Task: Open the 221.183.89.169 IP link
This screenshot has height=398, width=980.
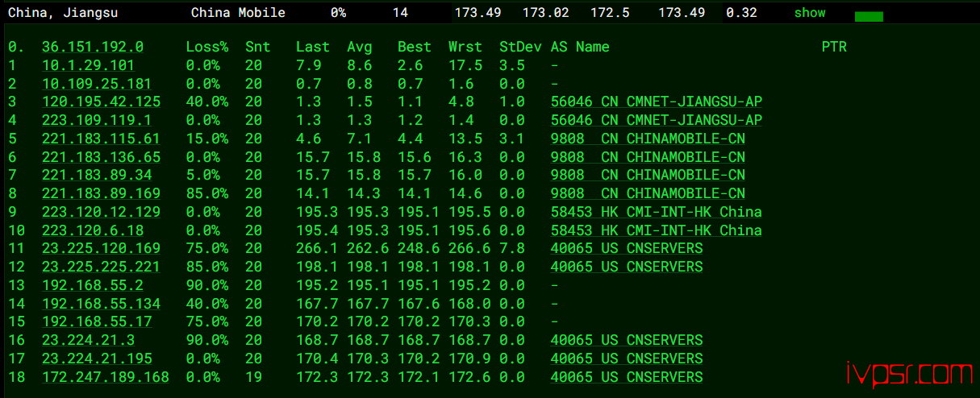Action: point(101,193)
